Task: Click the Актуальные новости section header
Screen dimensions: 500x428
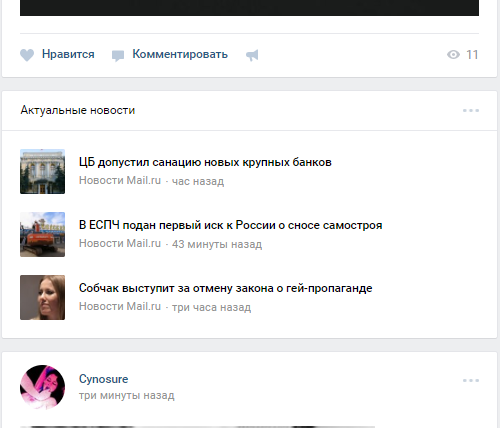Action: click(78, 110)
